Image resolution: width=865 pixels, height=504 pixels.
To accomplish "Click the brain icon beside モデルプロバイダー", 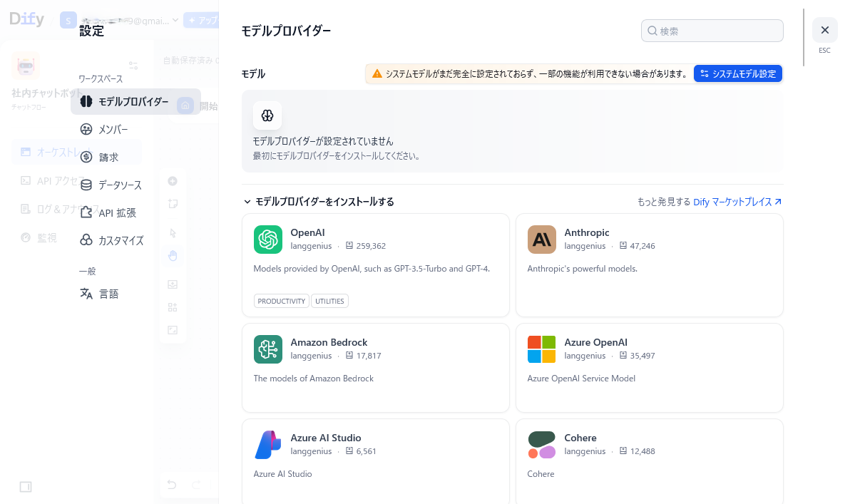I will pyautogui.click(x=86, y=102).
